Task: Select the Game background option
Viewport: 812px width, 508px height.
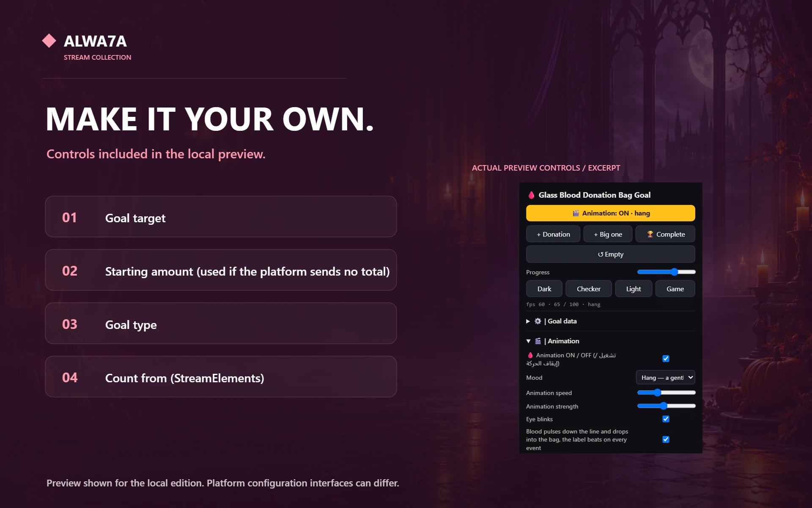Action: point(675,289)
